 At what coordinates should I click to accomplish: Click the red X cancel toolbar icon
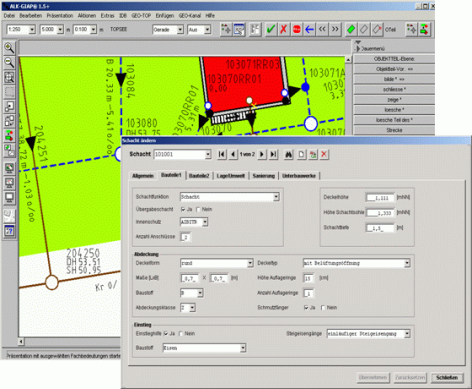(x=284, y=29)
